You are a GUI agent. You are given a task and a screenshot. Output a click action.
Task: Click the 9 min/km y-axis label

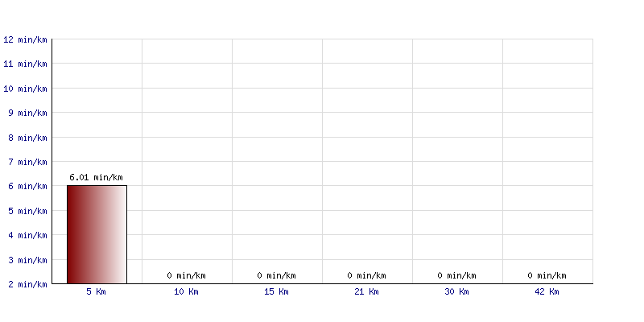(x=27, y=113)
